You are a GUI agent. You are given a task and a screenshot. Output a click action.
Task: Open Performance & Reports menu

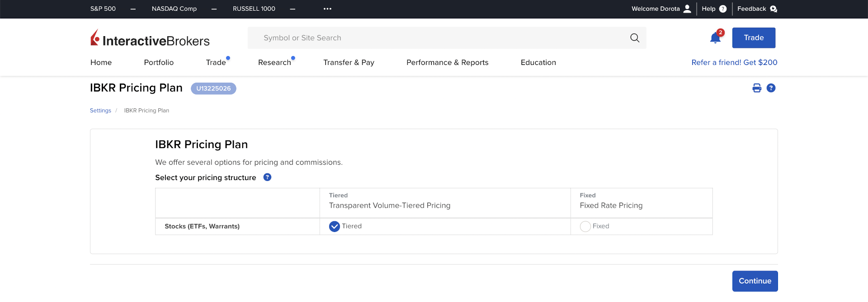(x=447, y=63)
